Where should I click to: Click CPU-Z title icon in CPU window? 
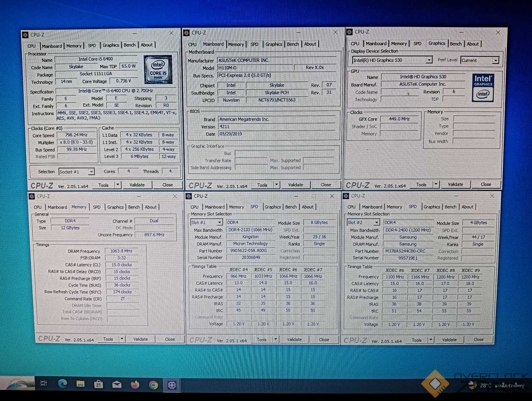click(25, 35)
